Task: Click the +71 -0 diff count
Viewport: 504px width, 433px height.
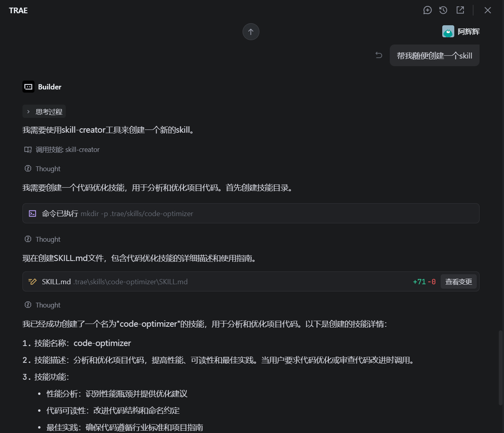Action: (x=424, y=282)
